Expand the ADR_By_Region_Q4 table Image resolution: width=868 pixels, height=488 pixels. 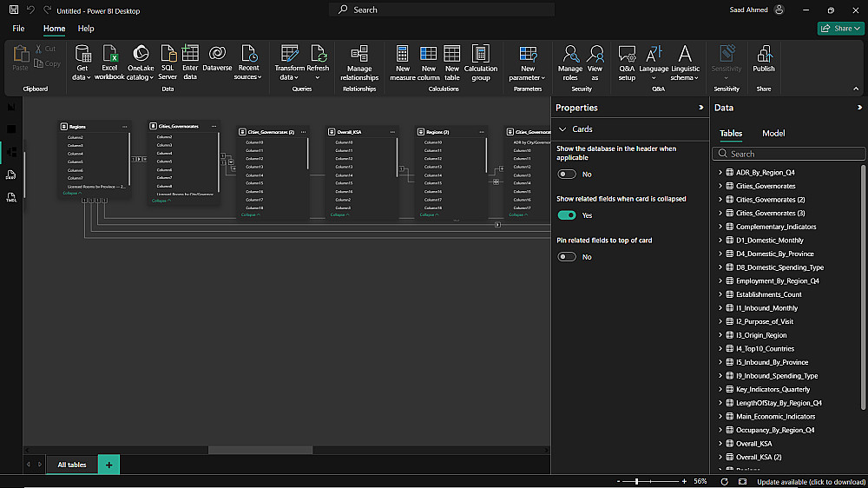(x=720, y=173)
